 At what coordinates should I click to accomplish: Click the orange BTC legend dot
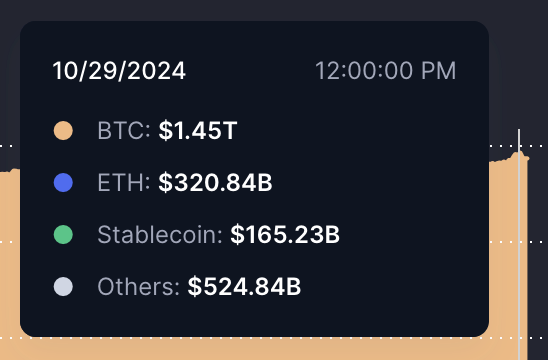pyautogui.click(x=63, y=131)
